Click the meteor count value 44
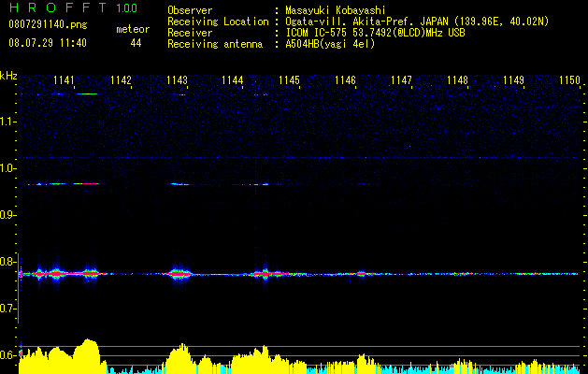Screen dimensions: 588x374 click(x=136, y=43)
